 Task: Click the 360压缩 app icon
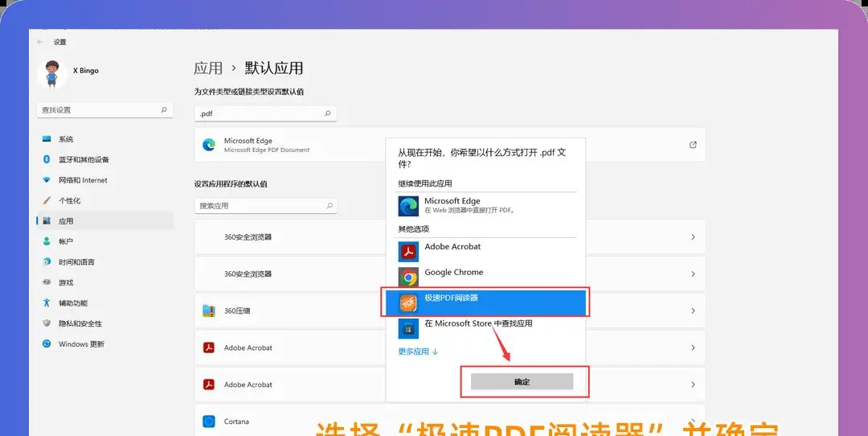click(x=209, y=311)
